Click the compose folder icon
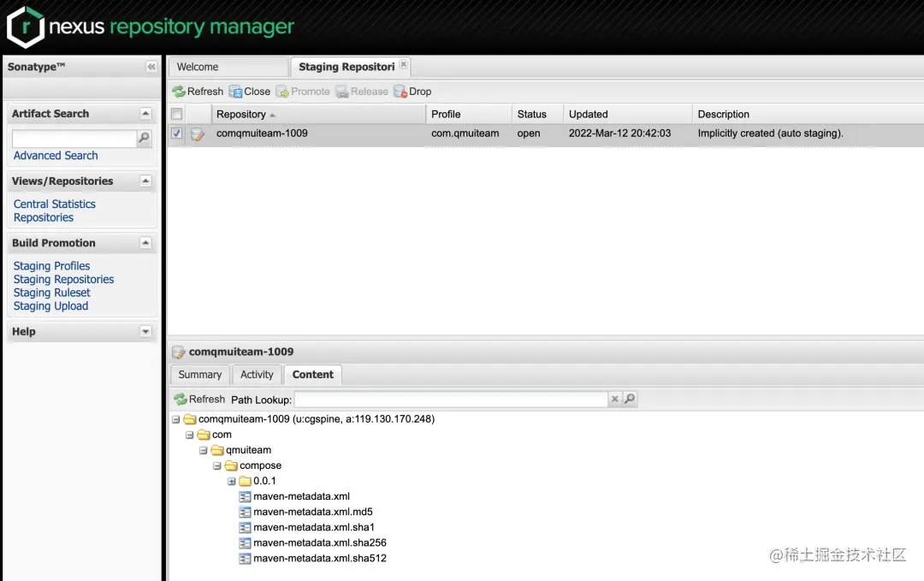Image resolution: width=924 pixels, height=581 pixels. point(231,465)
